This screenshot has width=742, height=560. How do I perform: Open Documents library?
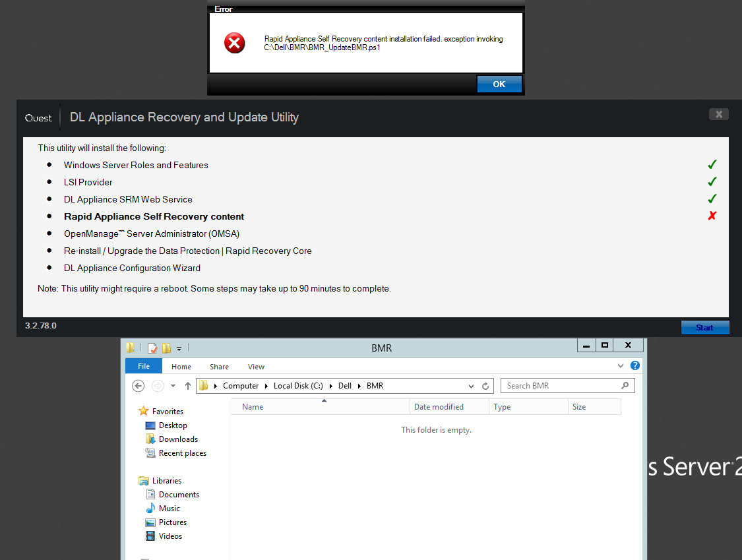click(179, 494)
